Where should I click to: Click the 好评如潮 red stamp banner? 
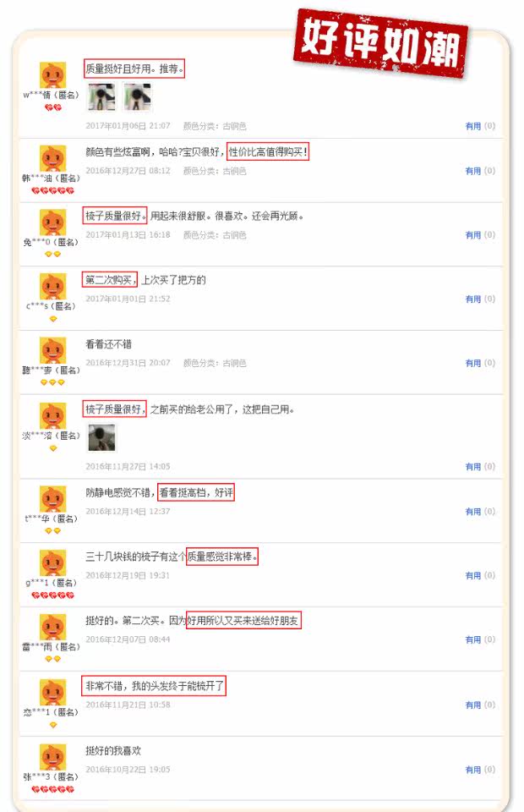(x=381, y=43)
